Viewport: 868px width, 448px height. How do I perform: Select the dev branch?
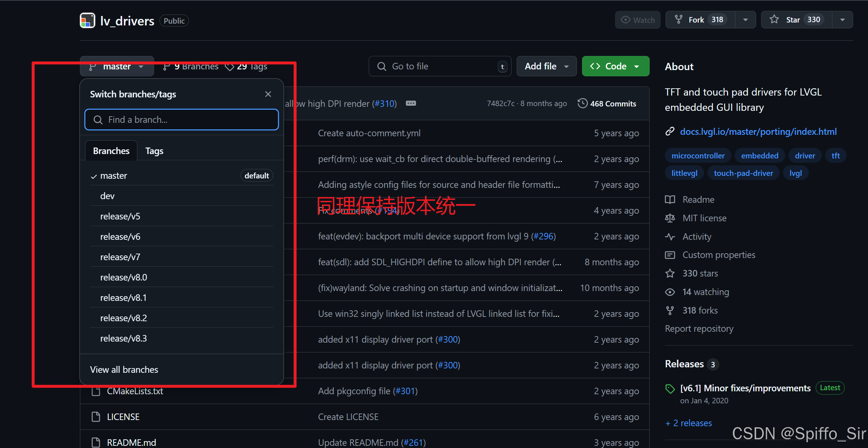pos(182,196)
